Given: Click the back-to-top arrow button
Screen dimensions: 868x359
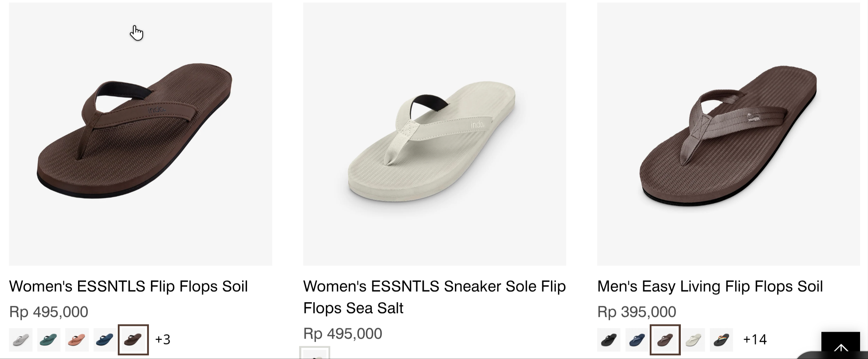Looking at the screenshot, I should (840, 346).
